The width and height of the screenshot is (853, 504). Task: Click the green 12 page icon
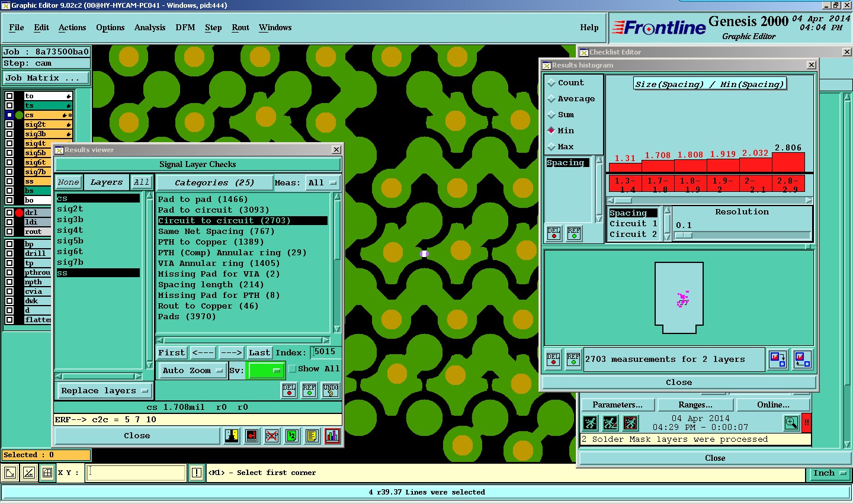[x=291, y=436]
